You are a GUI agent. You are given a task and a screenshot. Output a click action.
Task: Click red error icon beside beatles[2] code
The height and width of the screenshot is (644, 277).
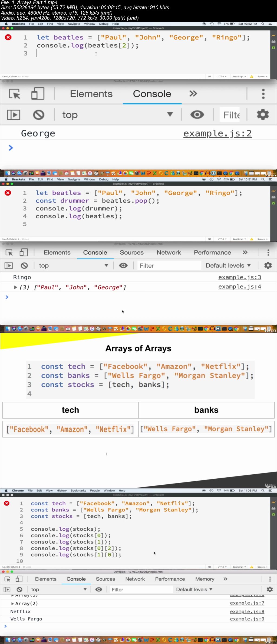coord(8,37)
